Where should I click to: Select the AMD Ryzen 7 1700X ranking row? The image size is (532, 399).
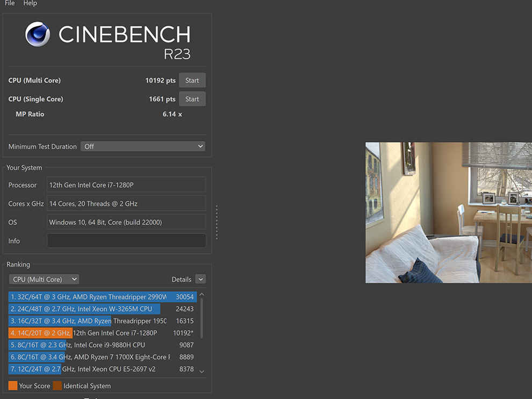point(103,357)
